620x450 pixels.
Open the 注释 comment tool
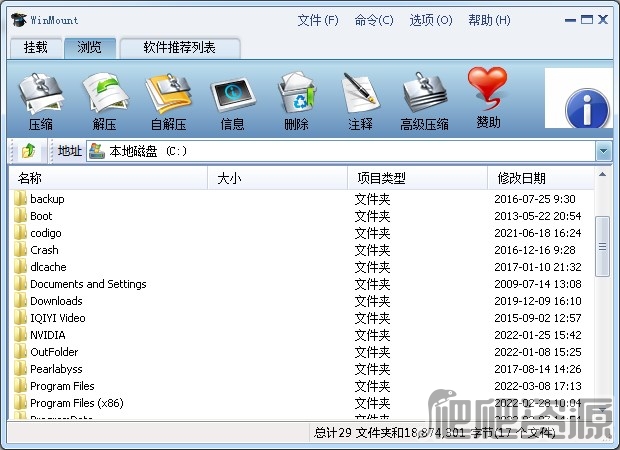(360, 93)
